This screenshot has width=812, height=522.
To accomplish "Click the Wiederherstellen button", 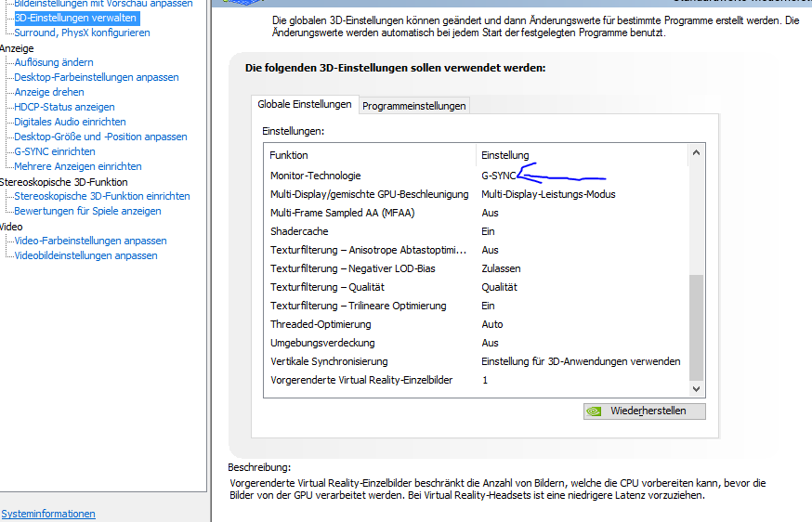I will point(644,411).
